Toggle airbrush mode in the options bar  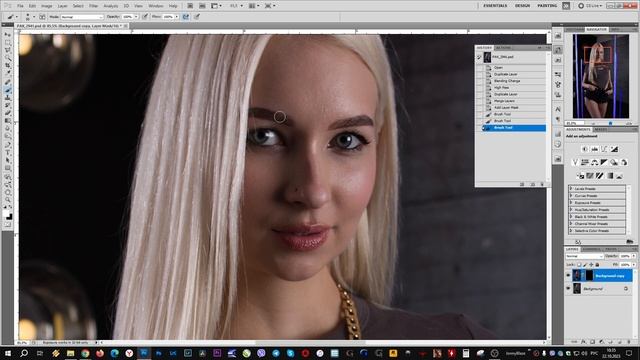point(186,17)
